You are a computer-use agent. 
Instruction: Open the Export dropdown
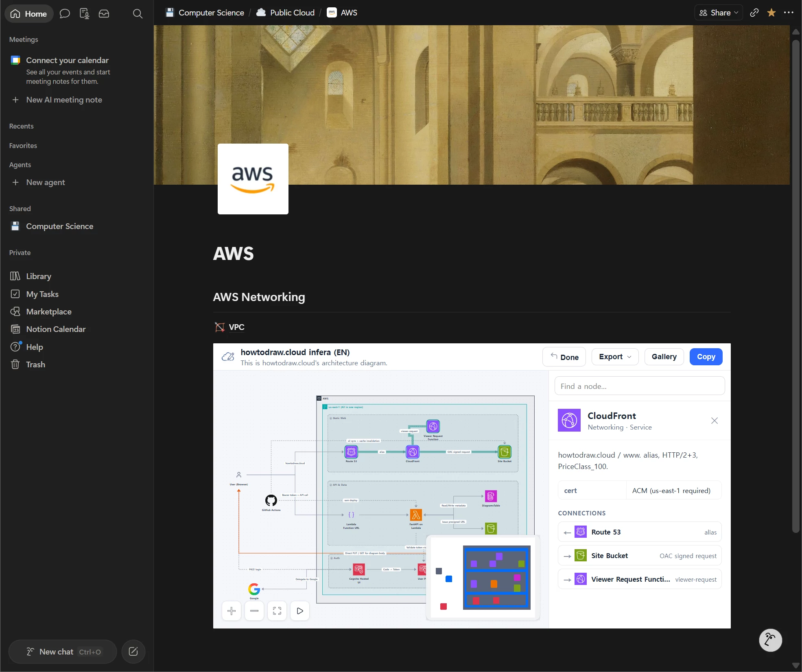(x=615, y=357)
